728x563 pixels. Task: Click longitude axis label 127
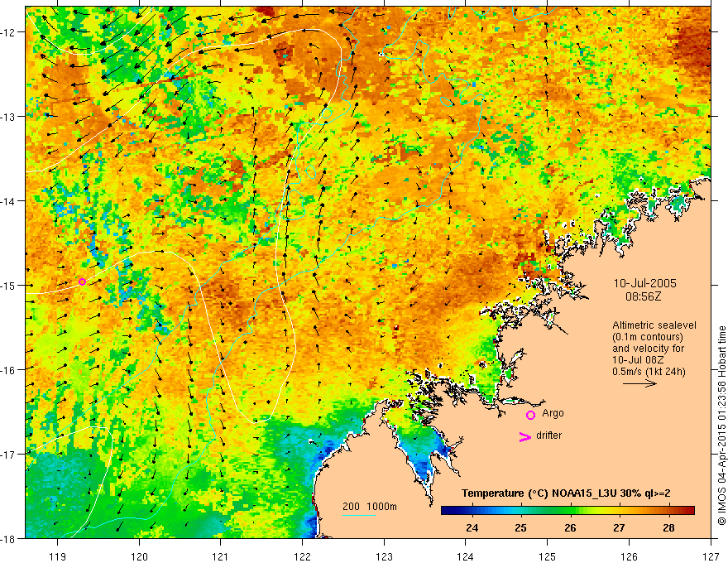tap(711, 557)
